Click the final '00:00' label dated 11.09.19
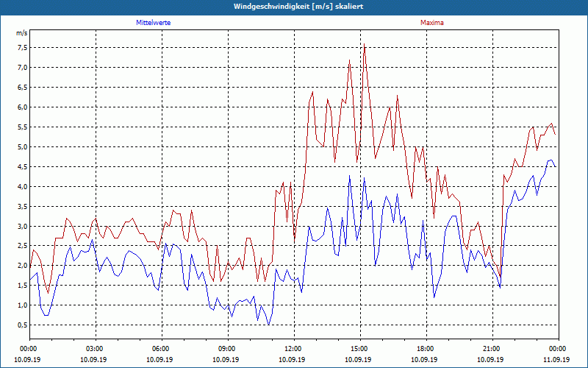The width and height of the screenshot is (588, 368). [556, 349]
